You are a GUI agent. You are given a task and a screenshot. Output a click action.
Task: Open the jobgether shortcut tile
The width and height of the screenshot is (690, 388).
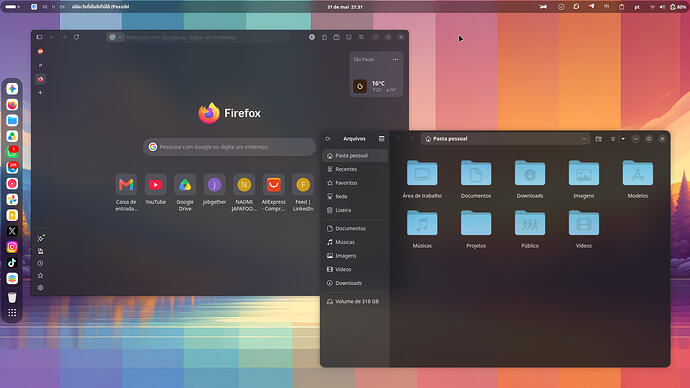(x=214, y=190)
